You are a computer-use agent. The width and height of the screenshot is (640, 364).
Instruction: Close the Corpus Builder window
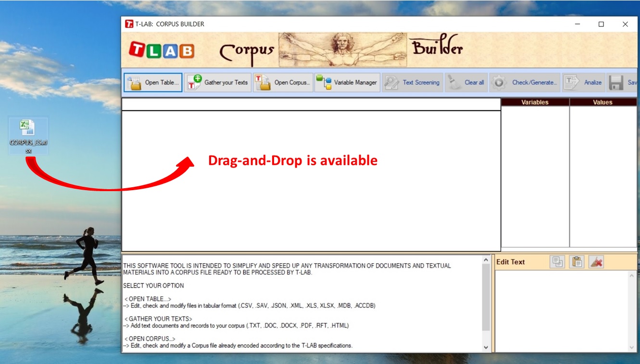625,24
